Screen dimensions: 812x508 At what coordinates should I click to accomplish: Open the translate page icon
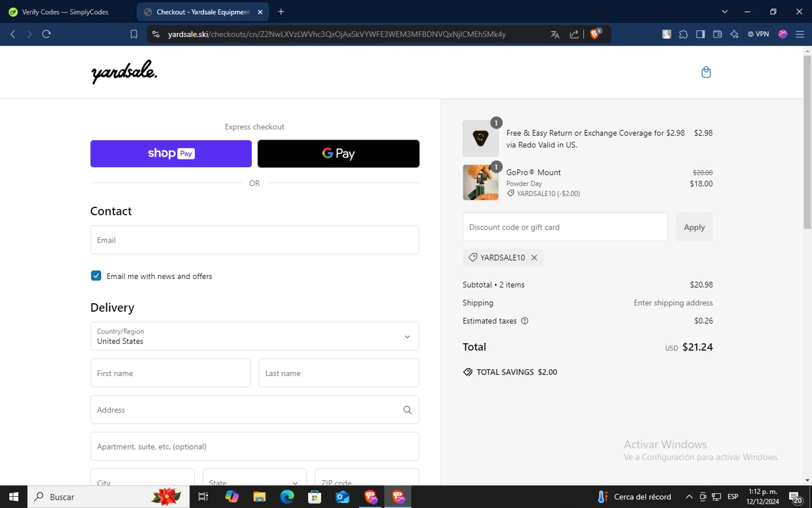tap(555, 34)
